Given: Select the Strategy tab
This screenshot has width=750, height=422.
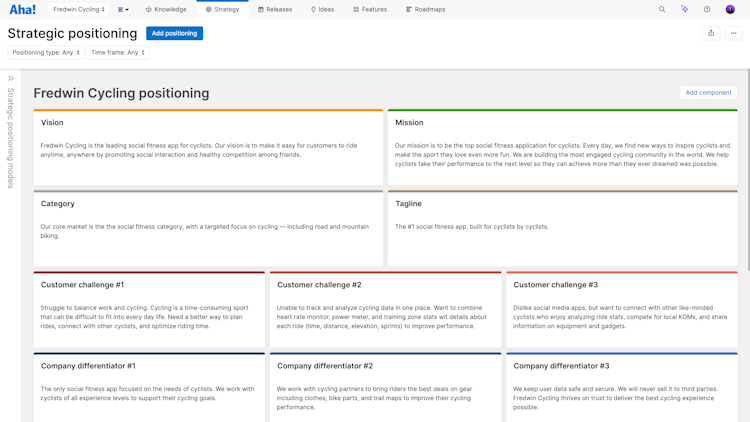Looking at the screenshot, I should 222,10.
